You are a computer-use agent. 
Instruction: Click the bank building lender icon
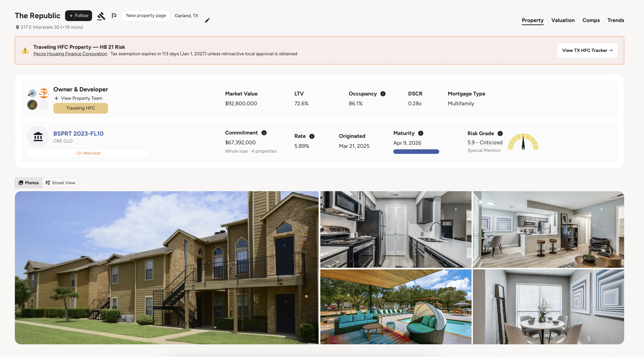pyautogui.click(x=38, y=136)
